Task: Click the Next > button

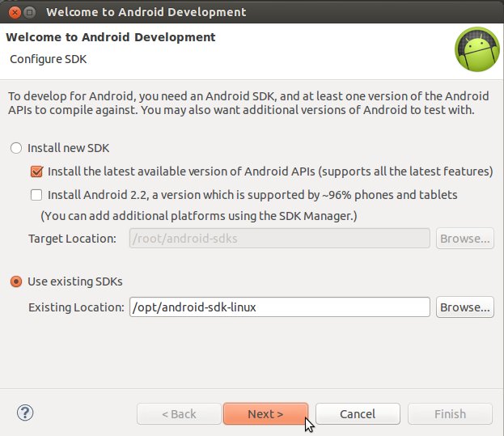Action: pyautogui.click(x=265, y=414)
